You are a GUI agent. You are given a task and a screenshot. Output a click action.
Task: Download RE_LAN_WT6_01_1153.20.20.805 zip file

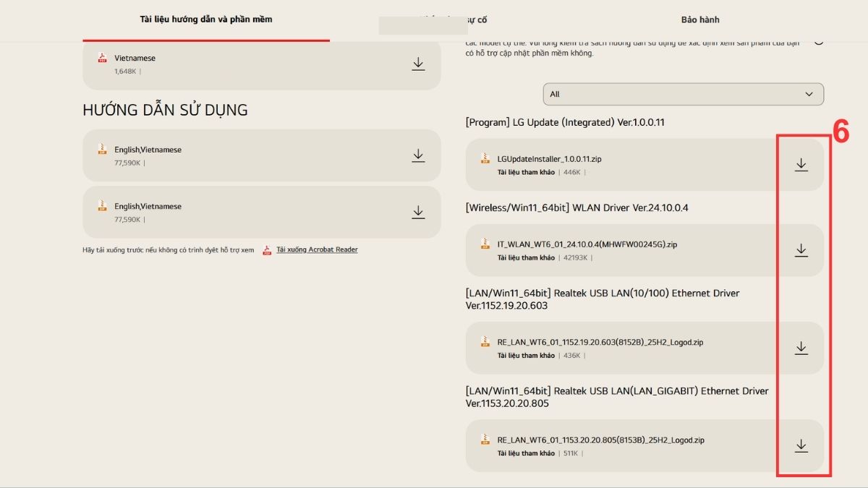[x=801, y=446]
